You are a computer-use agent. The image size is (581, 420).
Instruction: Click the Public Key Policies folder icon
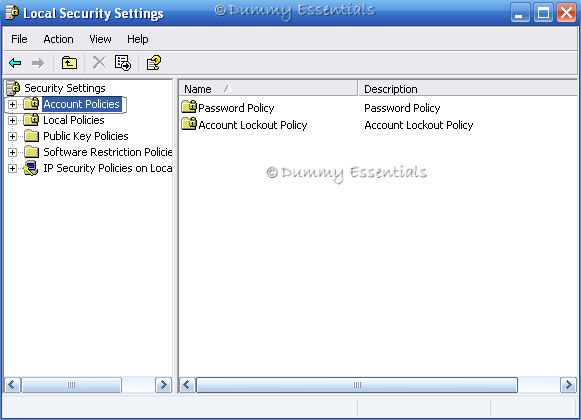click(x=31, y=136)
